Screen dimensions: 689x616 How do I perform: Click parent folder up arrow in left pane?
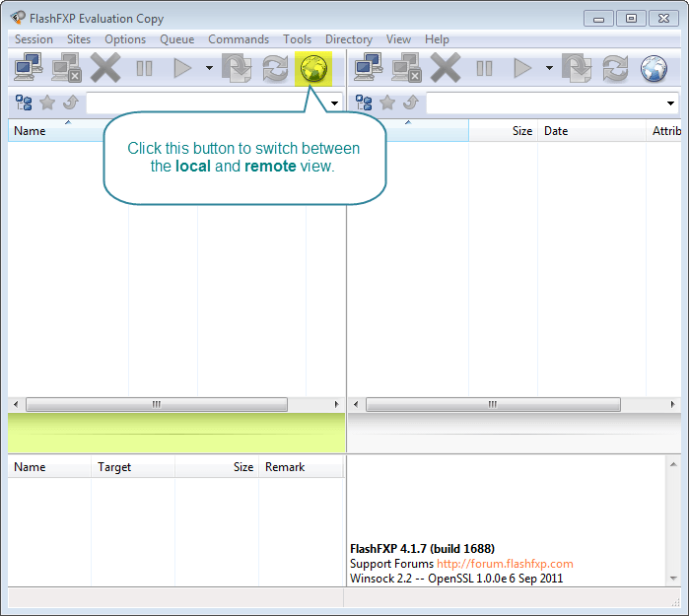pyautogui.click(x=70, y=103)
